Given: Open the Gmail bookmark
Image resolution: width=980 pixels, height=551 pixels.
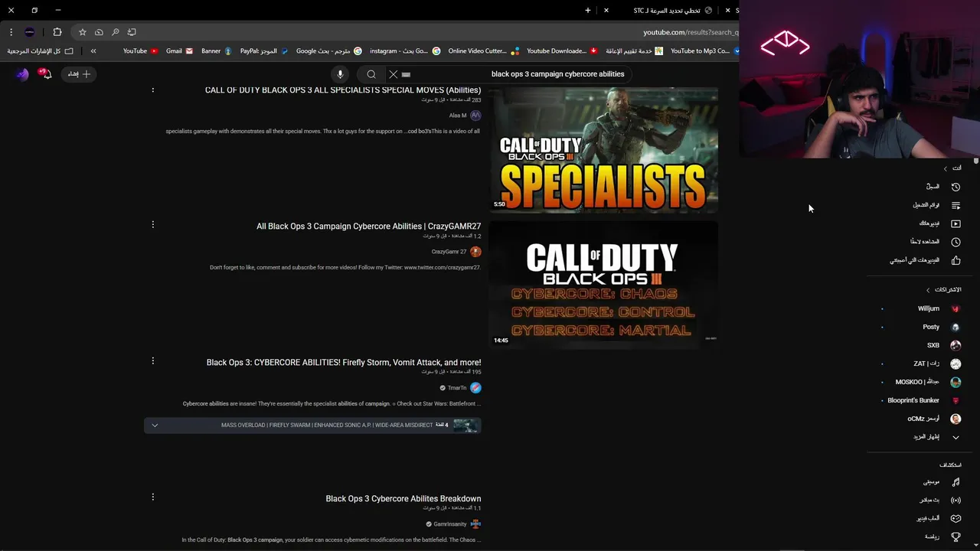Looking at the screenshot, I should [x=179, y=51].
